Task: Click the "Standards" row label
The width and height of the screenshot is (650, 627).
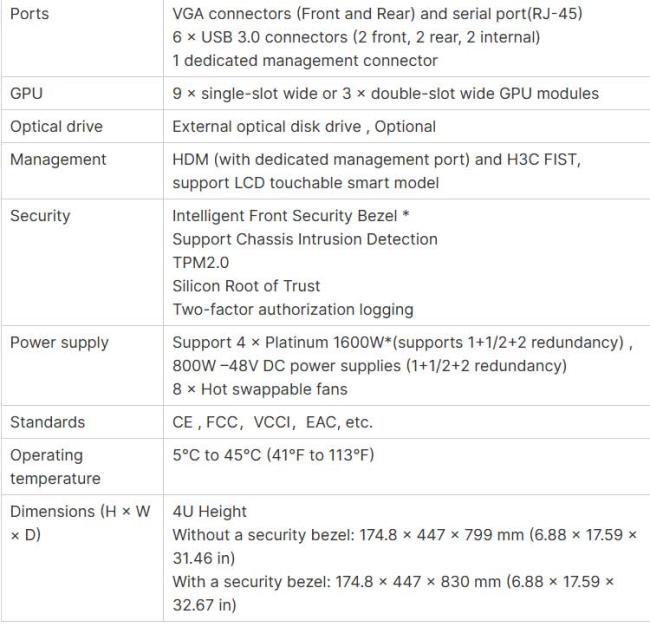Action: pos(47,422)
